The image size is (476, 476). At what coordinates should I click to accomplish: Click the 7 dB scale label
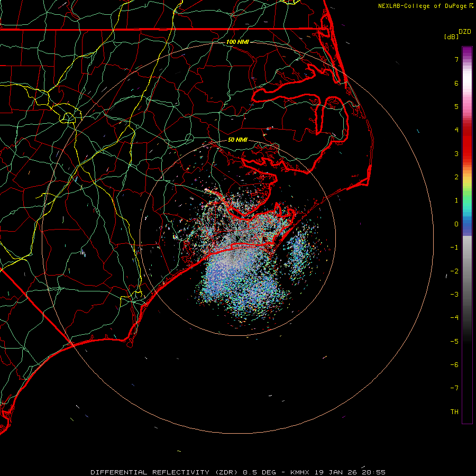[x=456, y=59]
